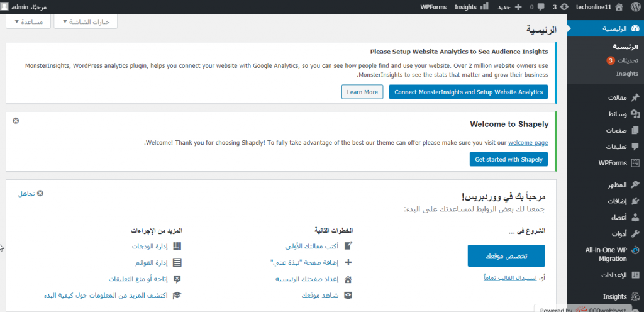The width and height of the screenshot is (644, 312).
Task: Click إدارة الودجات link
Action: tap(150, 247)
